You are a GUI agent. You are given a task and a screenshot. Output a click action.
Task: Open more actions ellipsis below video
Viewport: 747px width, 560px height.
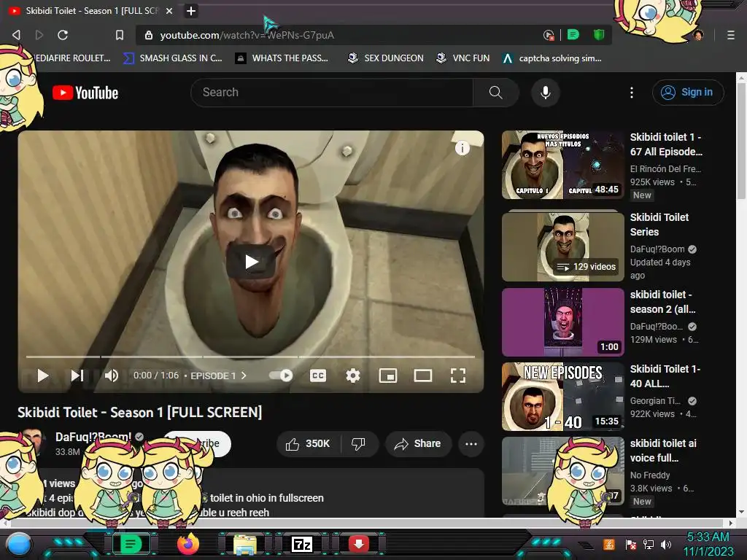coord(471,444)
